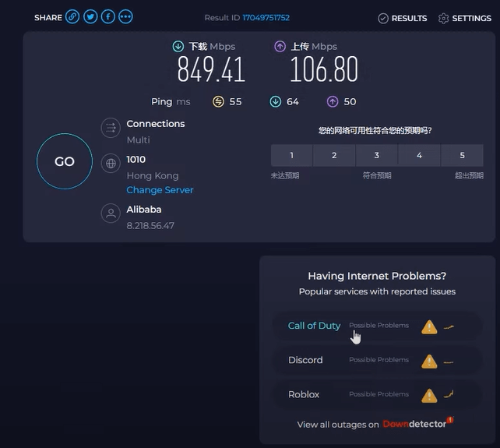
Task: Click IP address 8.218.56.47
Action: pyautogui.click(x=150, y=226)
